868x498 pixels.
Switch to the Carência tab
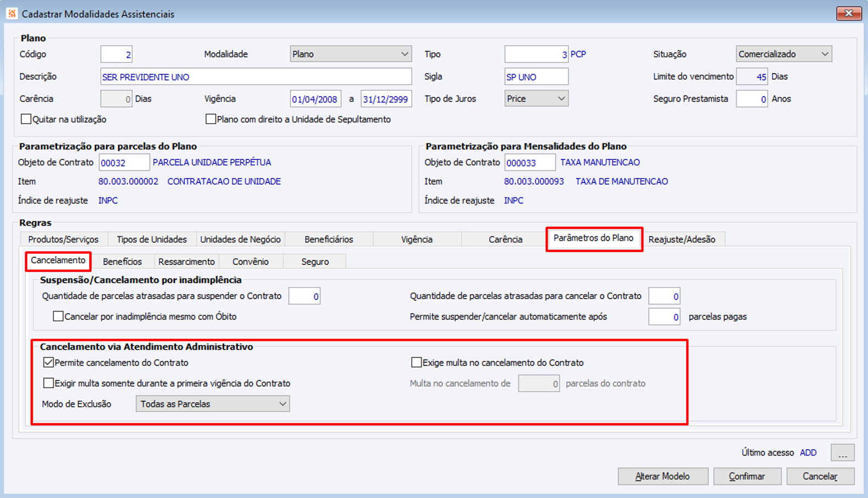(x=505, y=239)
